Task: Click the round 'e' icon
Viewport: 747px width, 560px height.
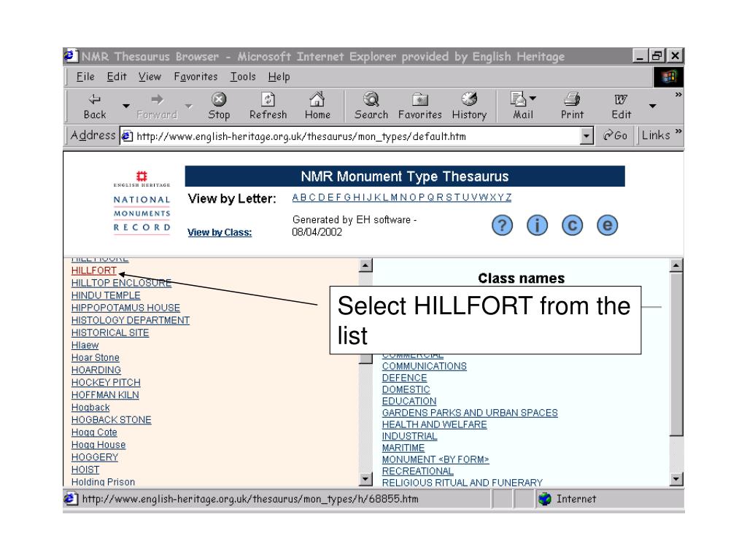Action: coord(607,225)
